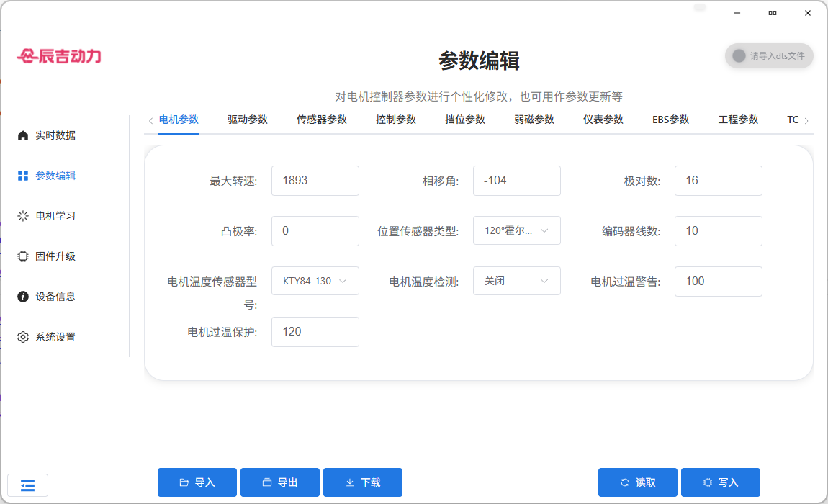Open the 电机温度检测 dropdown showing 关闭
The height and width of the screenshot is (504, 828).
coord(516,282)
